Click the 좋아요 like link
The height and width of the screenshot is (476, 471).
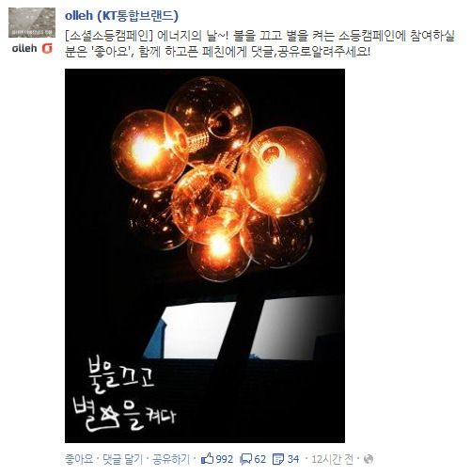[79, 459]
